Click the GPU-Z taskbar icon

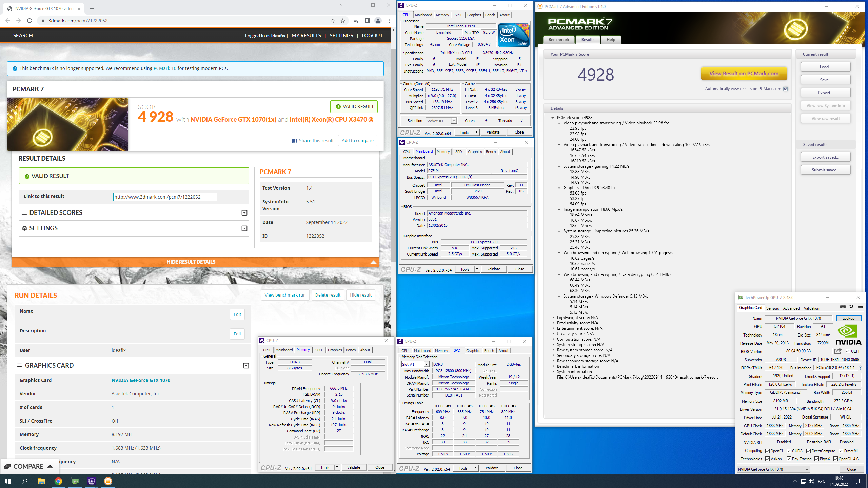75,481
